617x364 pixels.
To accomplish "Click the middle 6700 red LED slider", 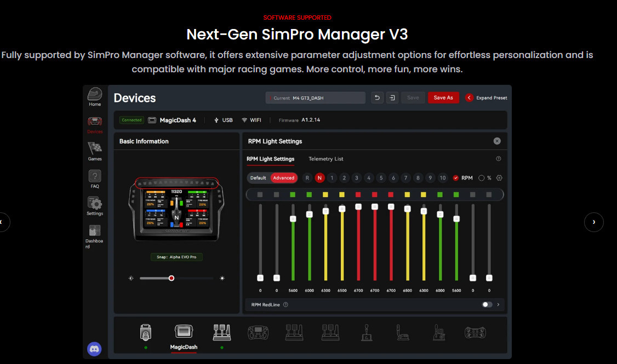I will tap(375, 207).
